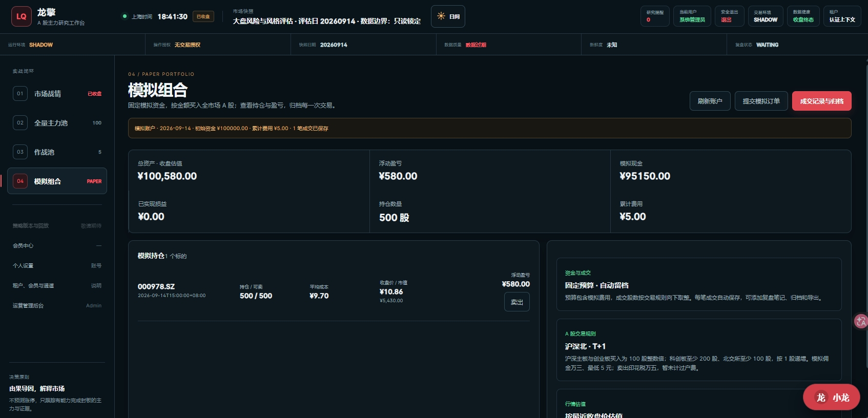Open the 小龙 assistant chat button
Image resolution: width=868 pixels, height=418 pixels.
831,397
